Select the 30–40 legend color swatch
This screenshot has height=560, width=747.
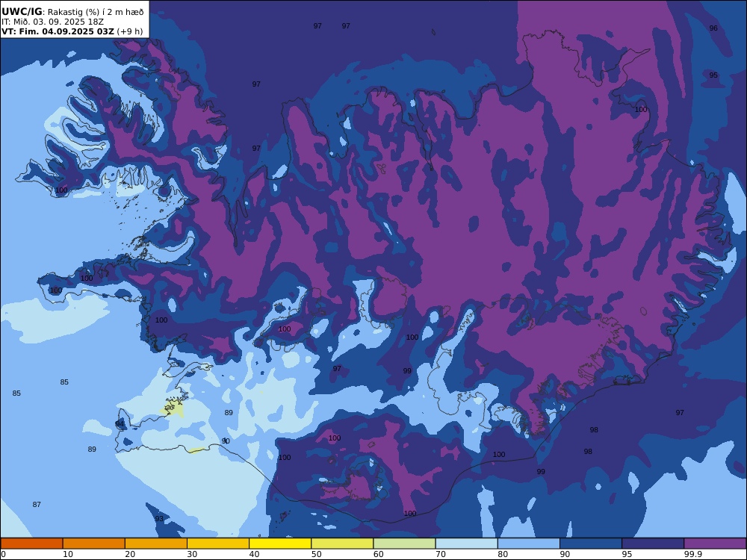pyautogui.click(x=218, y=544)
